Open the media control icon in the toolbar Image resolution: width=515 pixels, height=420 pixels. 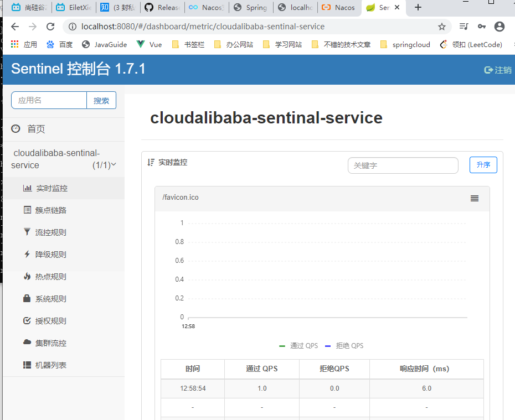click(463, 26)
